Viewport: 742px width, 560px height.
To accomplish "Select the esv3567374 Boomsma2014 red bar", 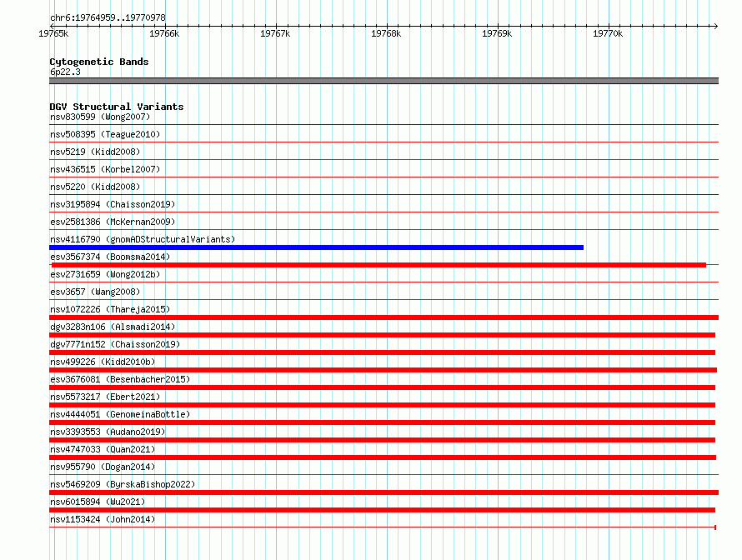I will (x=379, y=265).
